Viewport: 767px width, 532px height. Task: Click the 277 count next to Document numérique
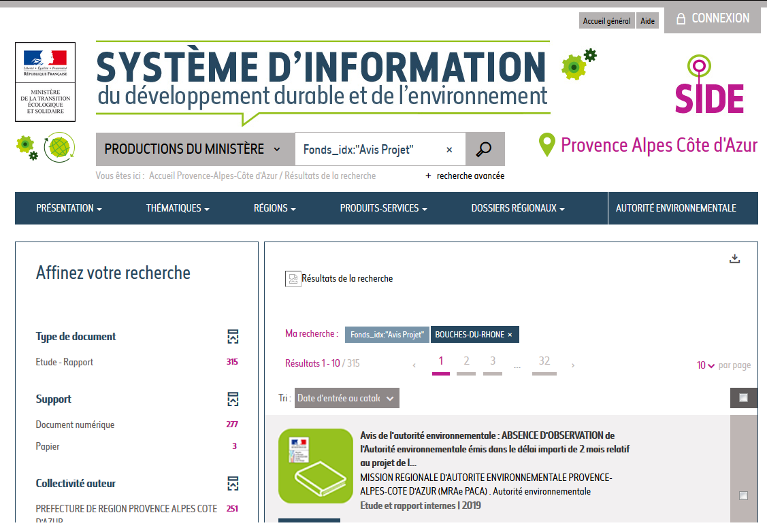(x=232, y=425)
